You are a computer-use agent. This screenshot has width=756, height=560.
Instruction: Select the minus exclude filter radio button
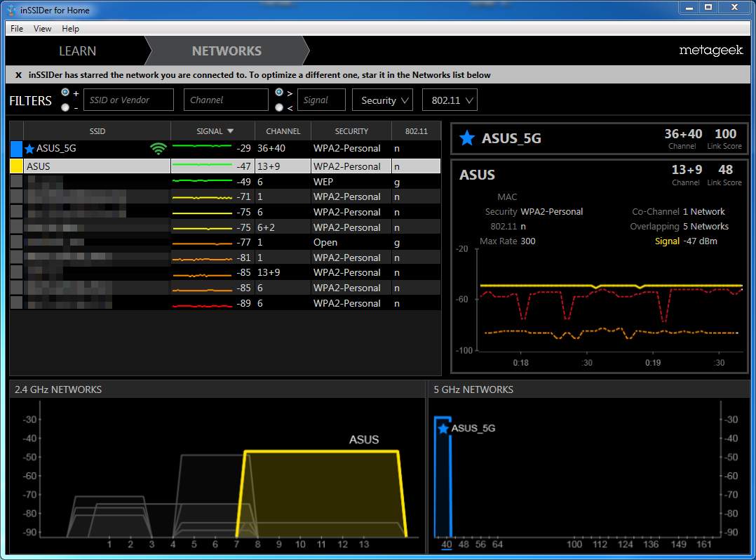click(65, 107)
